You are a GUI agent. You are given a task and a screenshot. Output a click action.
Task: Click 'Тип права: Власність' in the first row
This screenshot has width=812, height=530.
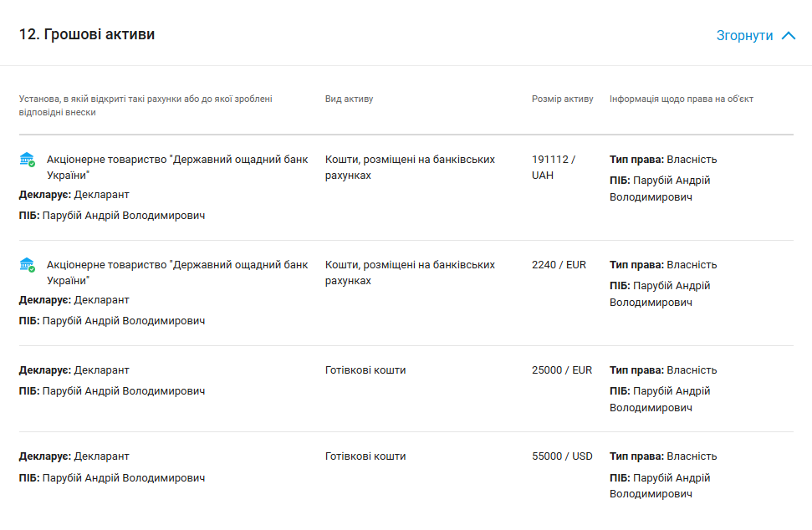(x=663, y=160)
